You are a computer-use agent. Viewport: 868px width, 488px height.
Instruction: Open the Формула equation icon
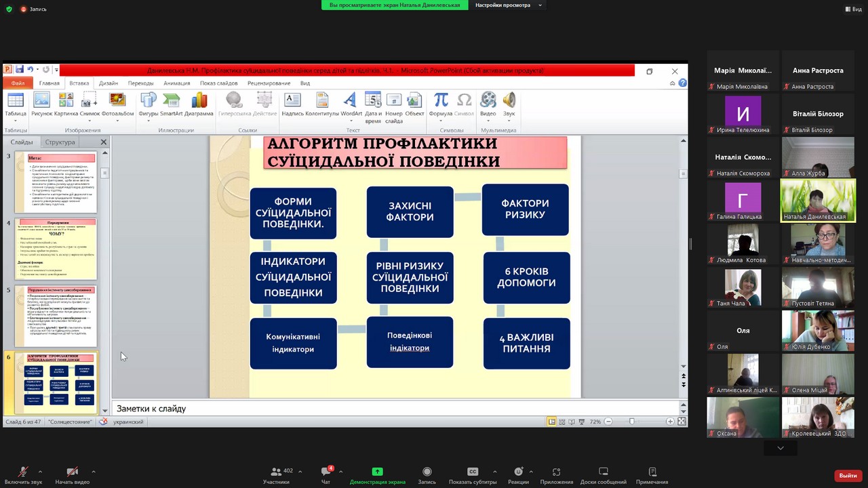pyautogui.click(x=441, y=105)
